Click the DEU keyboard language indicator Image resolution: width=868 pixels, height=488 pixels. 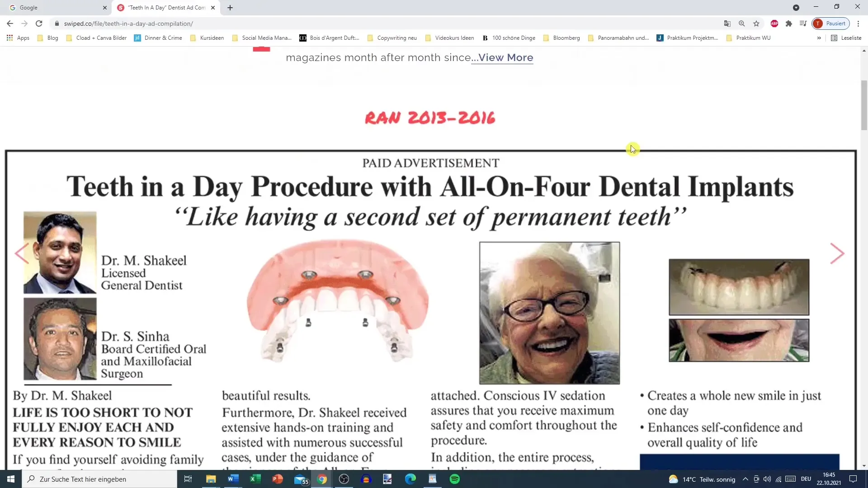[806, 479]
